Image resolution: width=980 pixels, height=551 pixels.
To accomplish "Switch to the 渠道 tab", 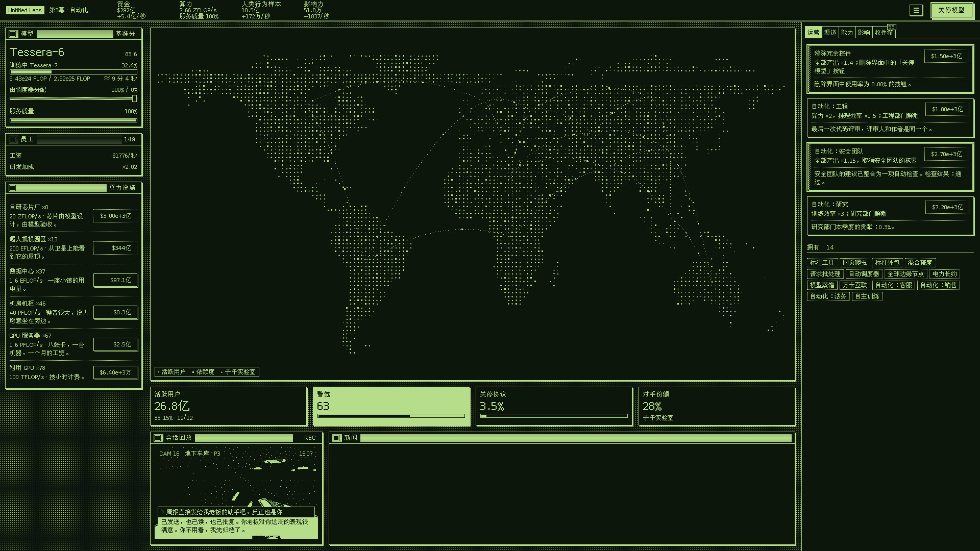I will (830, 32).
